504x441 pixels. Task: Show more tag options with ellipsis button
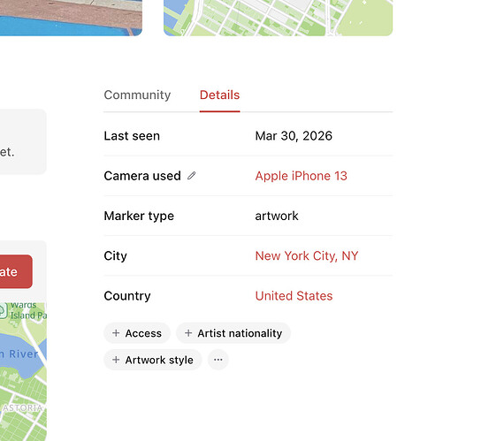point(218,360)
